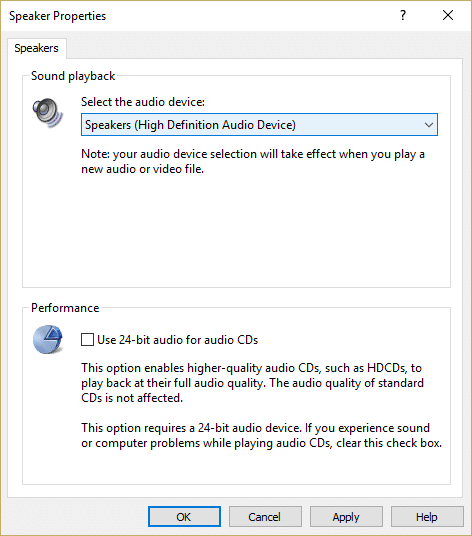The width and height of the screenshot is (472, 536).
Task: Switch to the Speakers tab
Action: [37, 48]
